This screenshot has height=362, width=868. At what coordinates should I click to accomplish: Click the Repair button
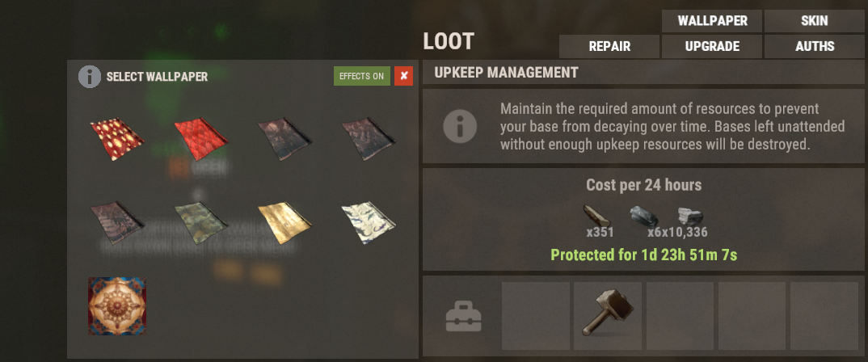click(x=609, y=47)
